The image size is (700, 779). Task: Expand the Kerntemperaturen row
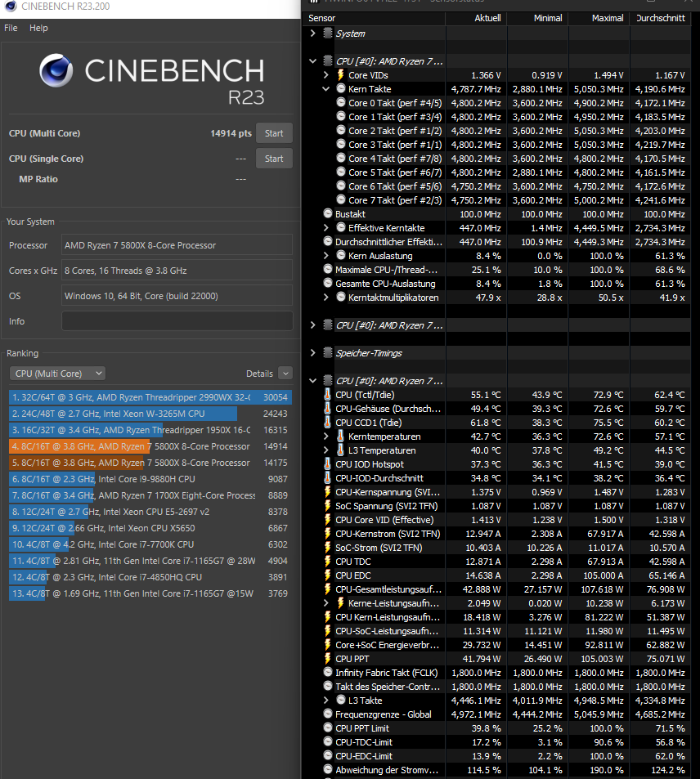click(x=326, y=437)
